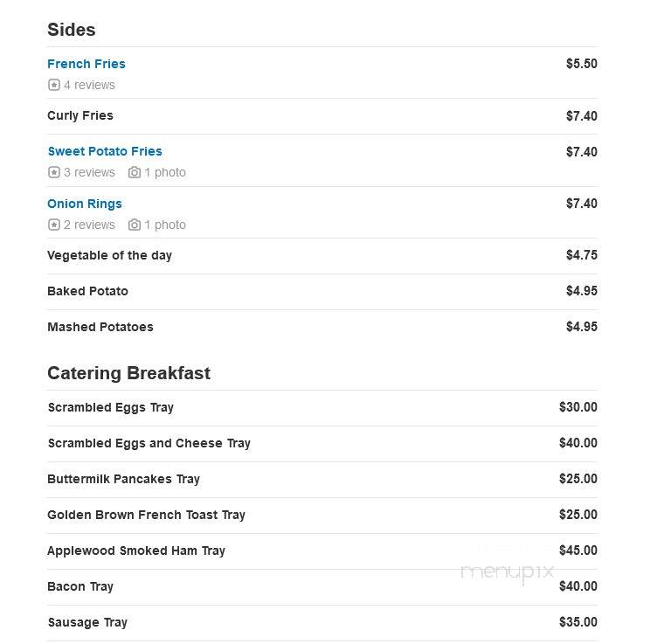This screenshot has width=664, height=644.
Task: Click the Sweet Potato Fries reviews star icon
Action: point(54,172)
